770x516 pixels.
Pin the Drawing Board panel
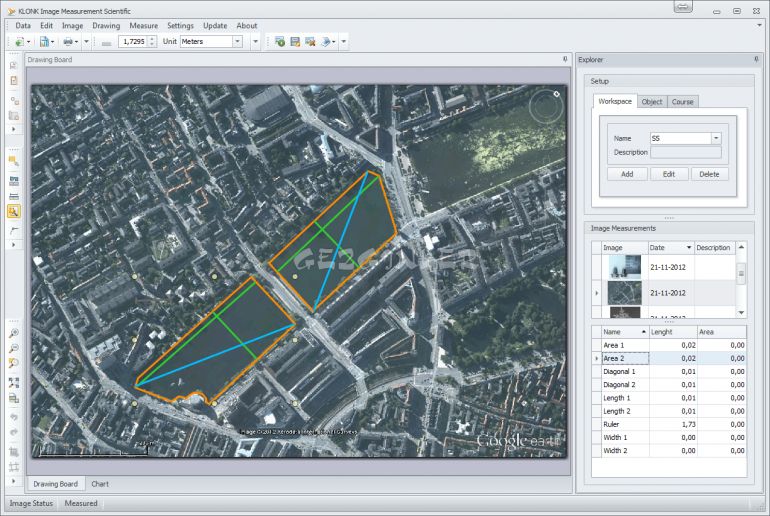pos(565,59)
